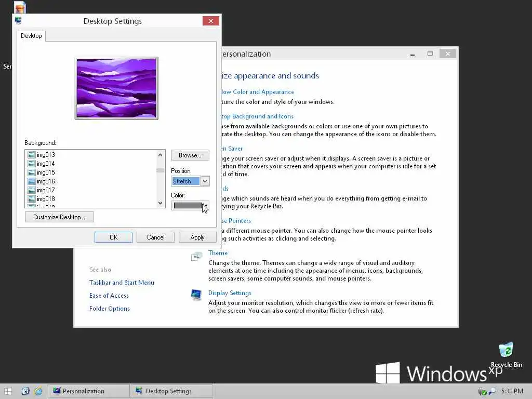Image resolution: width=532 pixels, height=399 pixels.
Task: Click background list scroll down arrow
Action: (x=160, y=203)
